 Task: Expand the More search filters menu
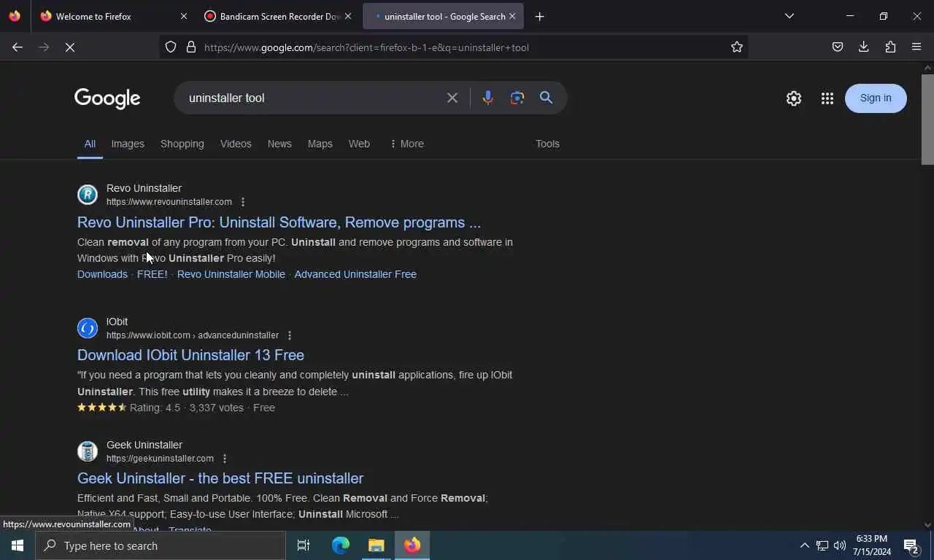pos(406,144)
